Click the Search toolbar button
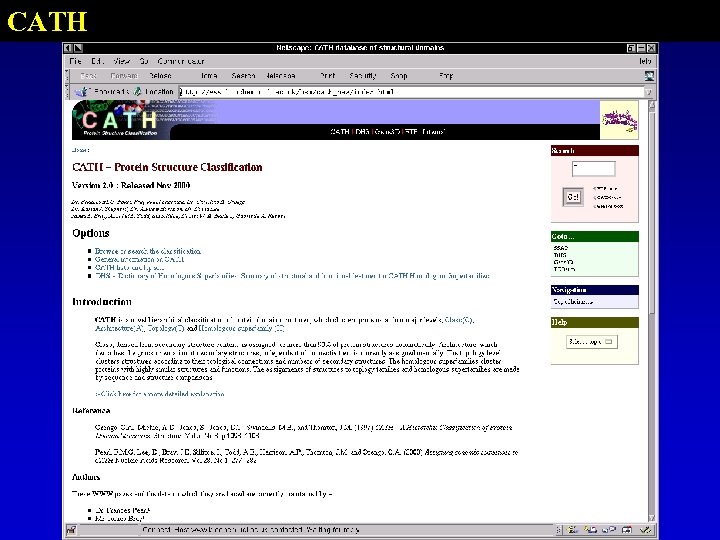The image size is (720, 540). point(243,76)
